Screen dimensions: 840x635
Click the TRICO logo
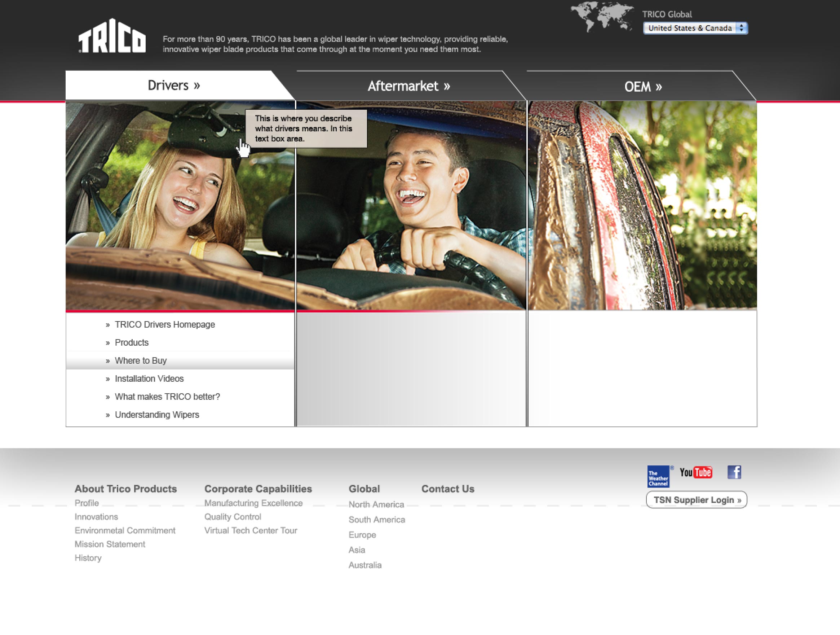[x=112, y=37]
